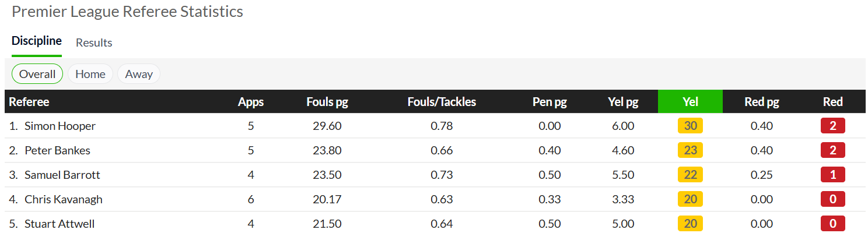868x233 pixels.
Task: Sort by Pen pg column header
Action: 549,102
